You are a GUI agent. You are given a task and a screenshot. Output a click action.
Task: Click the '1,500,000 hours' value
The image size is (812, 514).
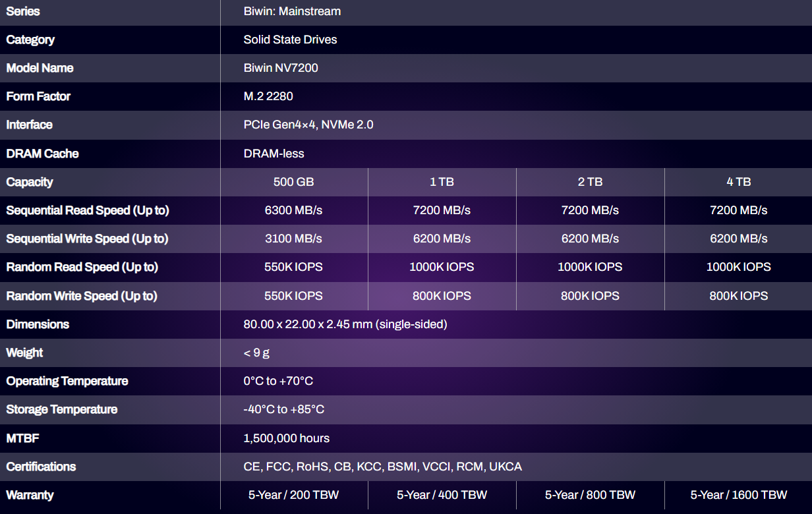tap(287, 438)
